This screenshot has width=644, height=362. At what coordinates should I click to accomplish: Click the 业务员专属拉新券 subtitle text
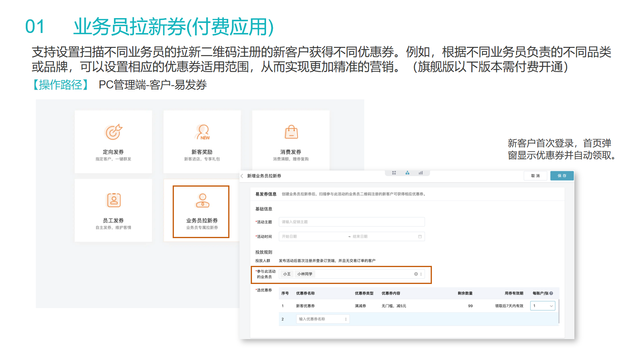pos(202,227)
